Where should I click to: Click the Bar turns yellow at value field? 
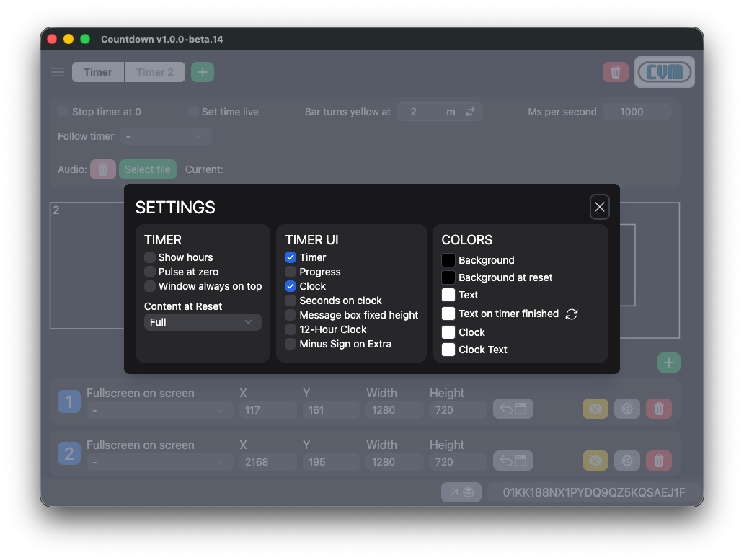[418, 112]
